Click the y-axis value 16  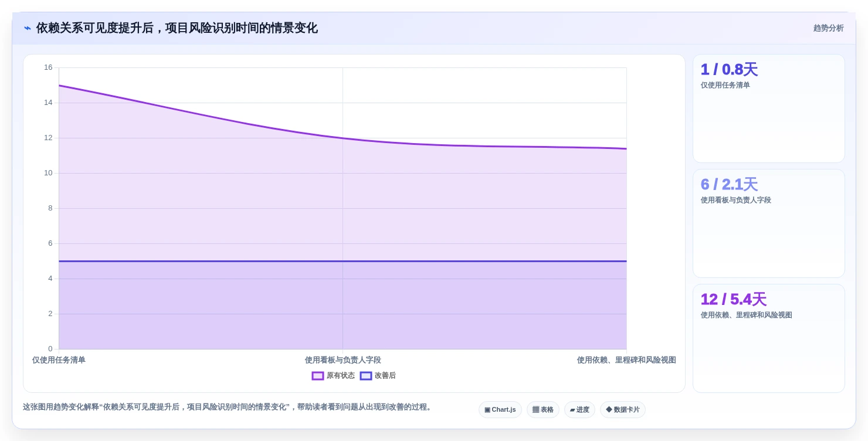[x=48, y=67]
